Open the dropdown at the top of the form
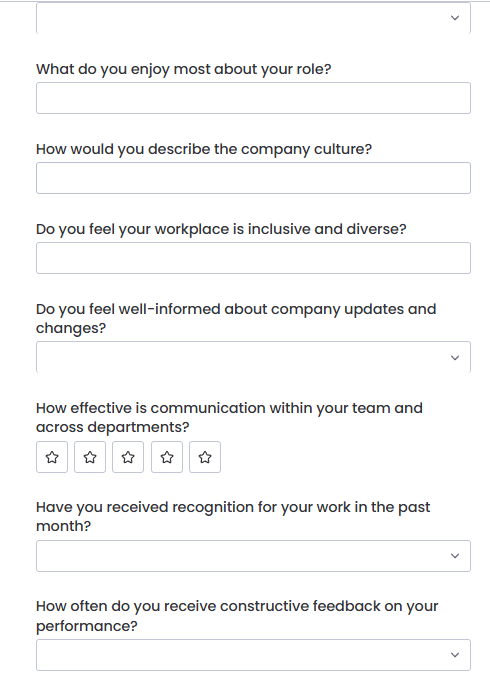 click(253, 18)
